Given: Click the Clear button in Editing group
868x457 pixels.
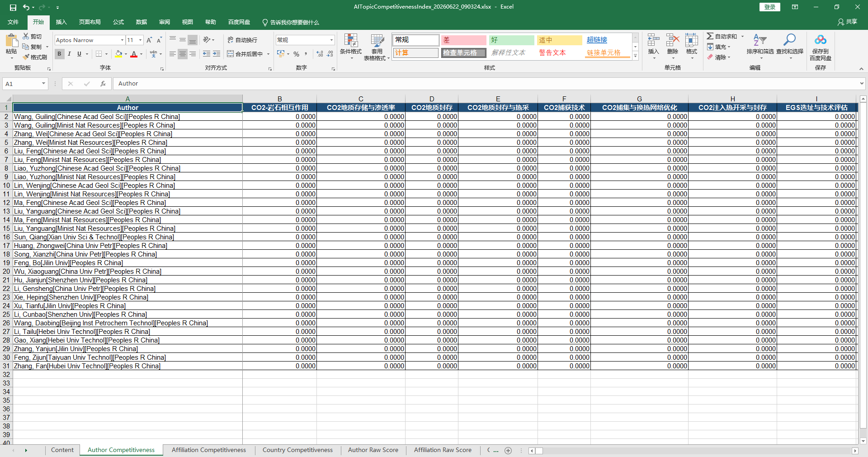Looking at the screenshot, I should click(719, 57).
